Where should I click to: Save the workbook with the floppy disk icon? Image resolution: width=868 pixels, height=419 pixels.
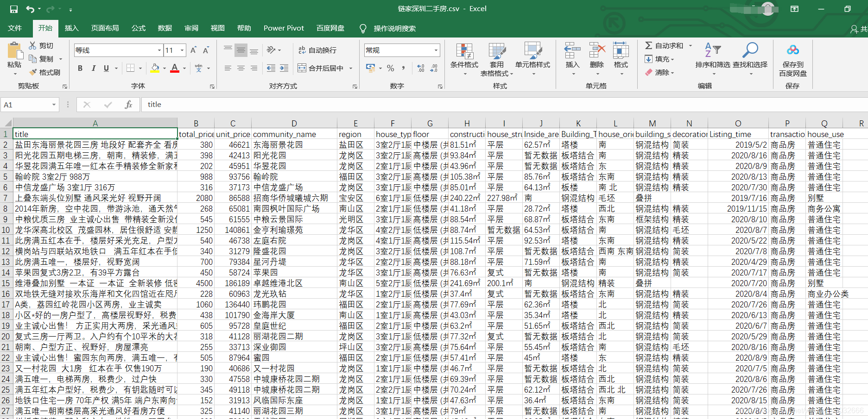(x=14, y=9)
